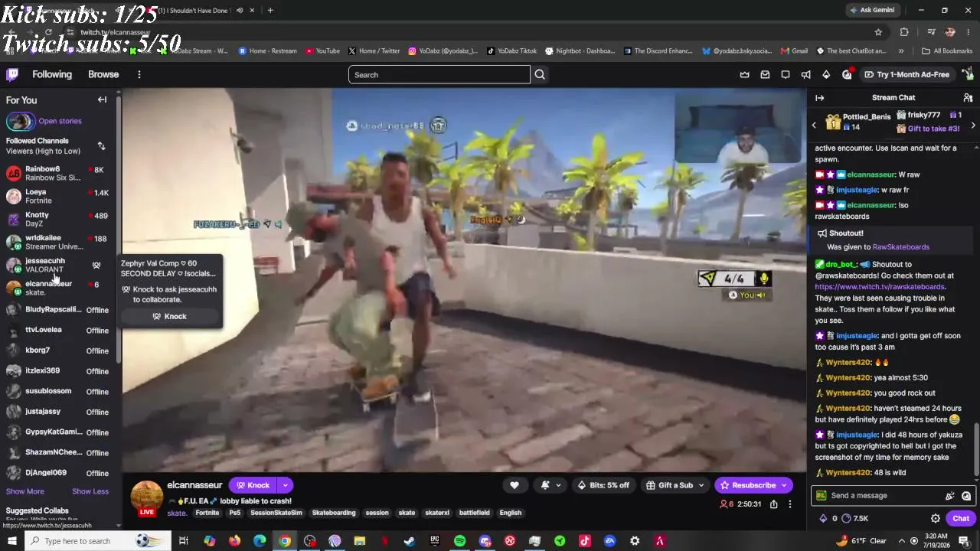Open the All Bookmarks folder
Screen dimensions: 980x551
point(947,51)
